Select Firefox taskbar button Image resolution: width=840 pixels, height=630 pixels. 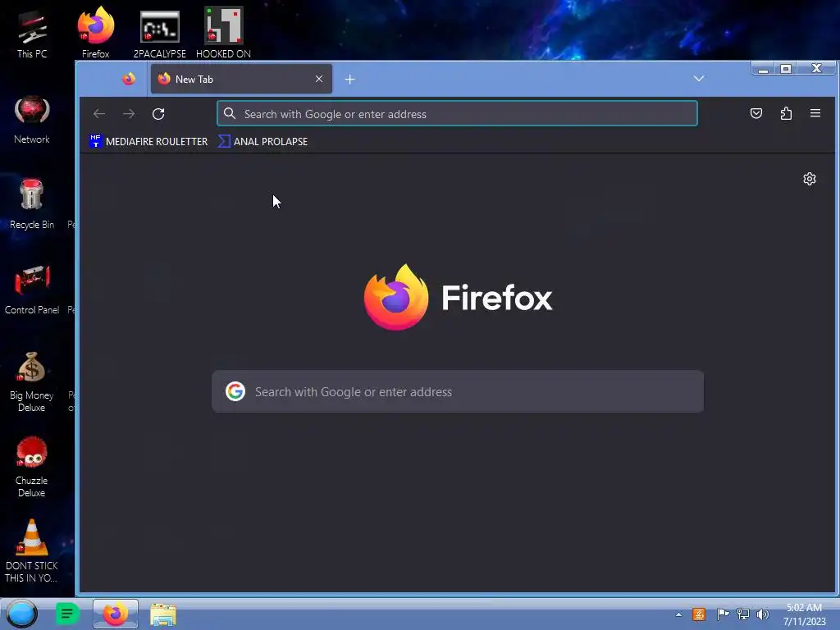click(x=115, y=614)
